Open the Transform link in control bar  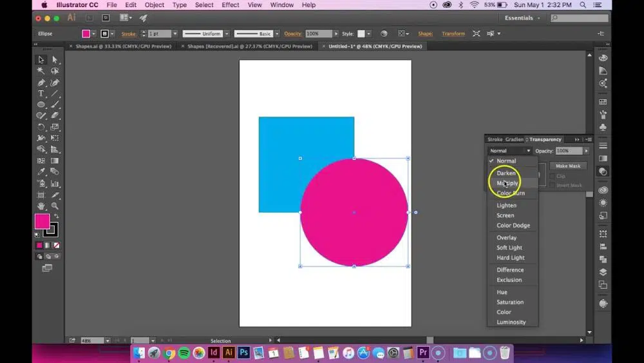(453, 34)
